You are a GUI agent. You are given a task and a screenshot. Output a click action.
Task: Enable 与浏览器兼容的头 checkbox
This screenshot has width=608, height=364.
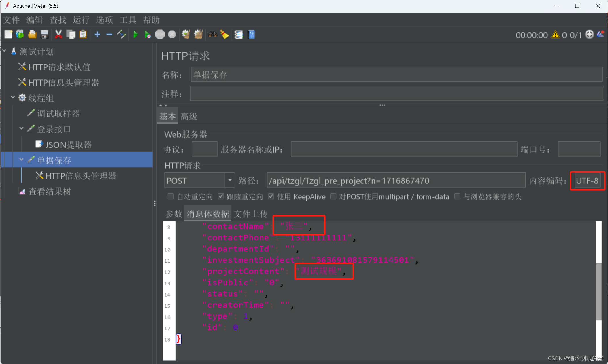pyautogui.click(x=457, y=196)
